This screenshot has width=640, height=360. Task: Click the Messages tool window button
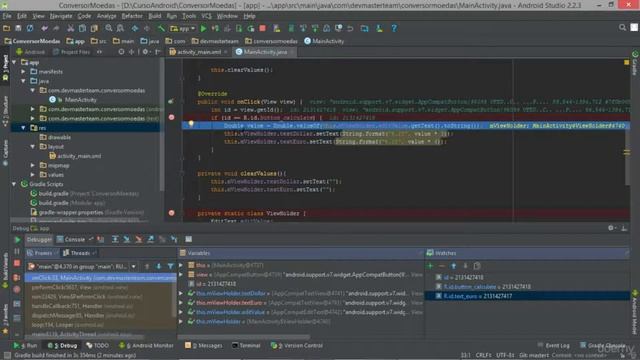[x=204, y=345]
